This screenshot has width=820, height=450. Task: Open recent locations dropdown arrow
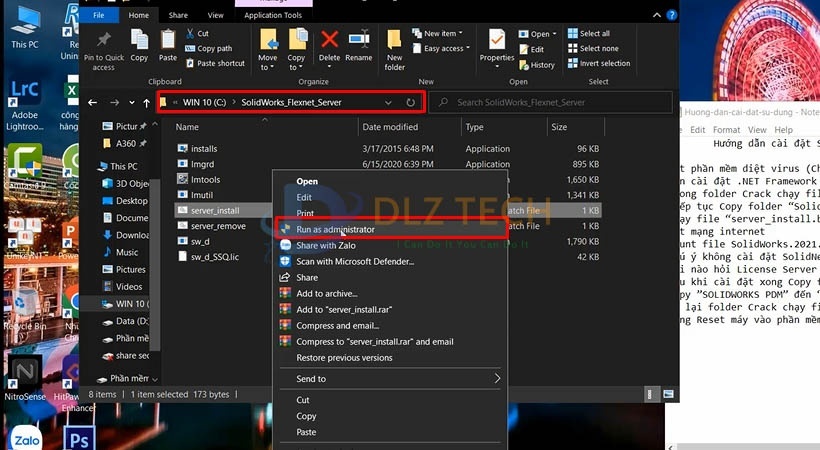pyautogui.click(x=132, y=103)
